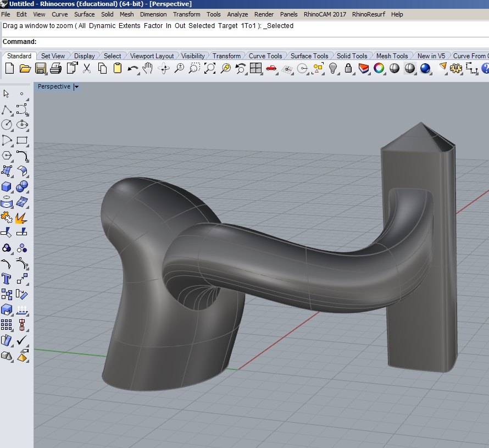This screenshot has width=489, height=448.
Task: Choose the Select arrow pointer tool
Action: [6, 93]
